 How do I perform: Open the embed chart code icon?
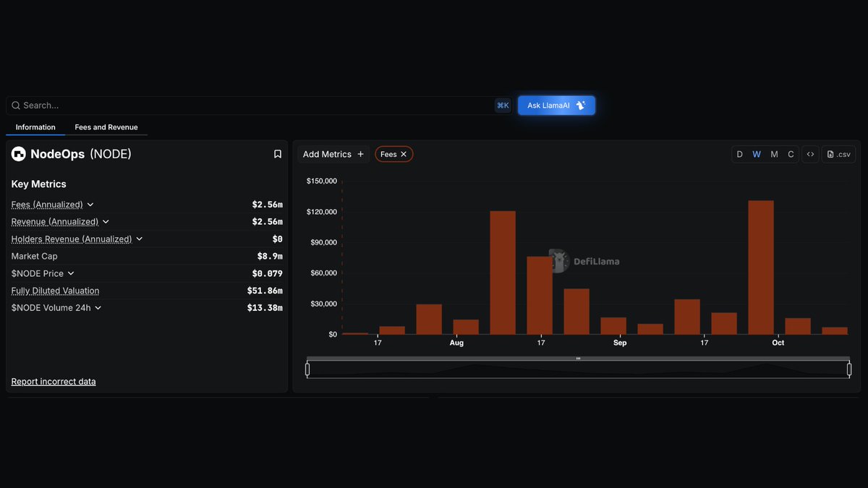[811, 154]
